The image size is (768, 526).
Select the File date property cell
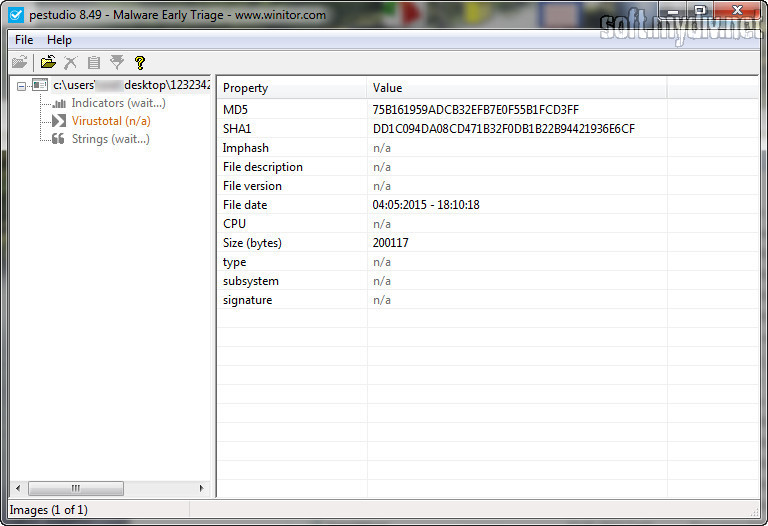(292, 205)
